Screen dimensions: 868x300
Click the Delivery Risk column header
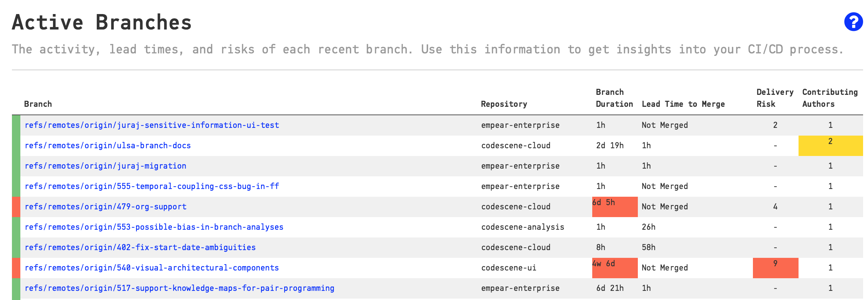coord(775,98)
